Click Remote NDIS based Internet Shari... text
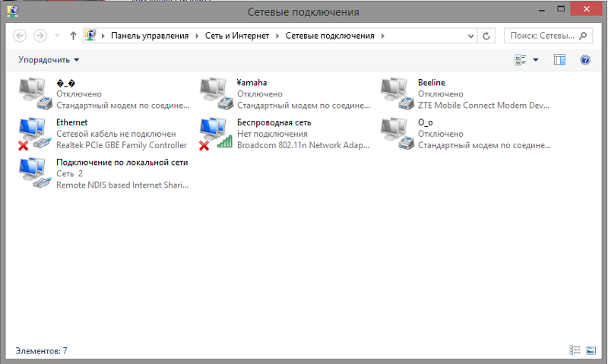This screenshot has height=364, width=608. [122, 185]
